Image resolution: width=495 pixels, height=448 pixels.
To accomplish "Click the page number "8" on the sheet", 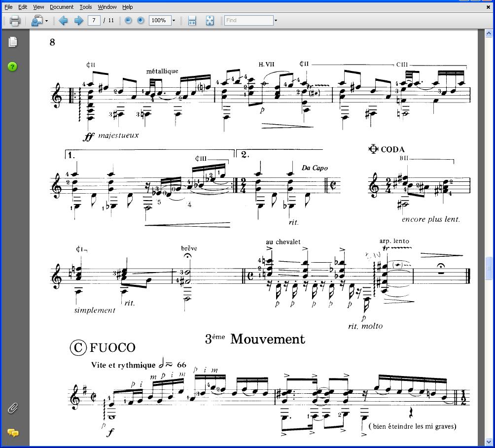I will (52, 42).
